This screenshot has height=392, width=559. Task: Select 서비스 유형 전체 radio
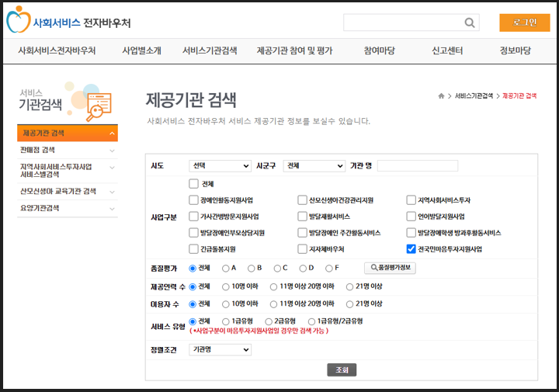193,322
